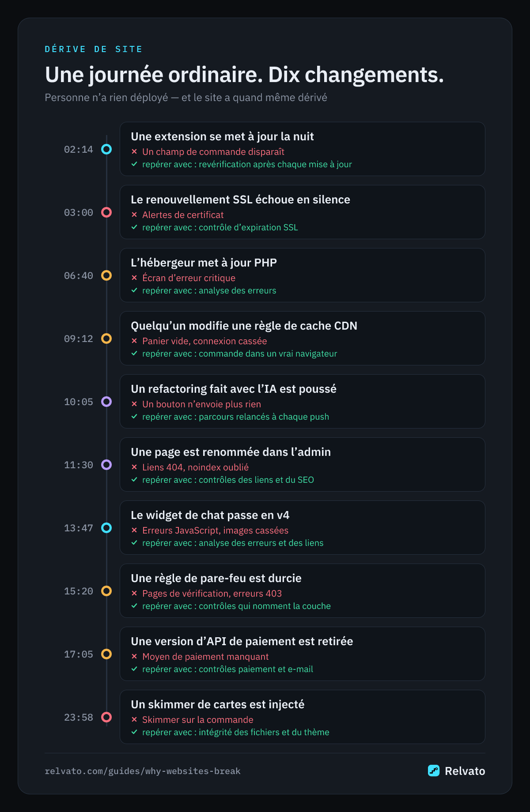Image resolution: width=530 pixels, height=812 pixels.
Task: Select the 03:00 red timeline marker
Action: [x=106, y=212]
